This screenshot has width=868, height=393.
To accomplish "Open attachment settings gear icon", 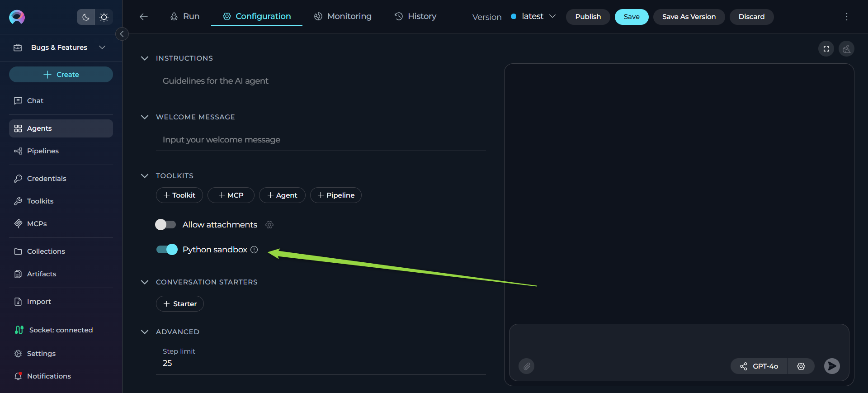I will 269,225.
